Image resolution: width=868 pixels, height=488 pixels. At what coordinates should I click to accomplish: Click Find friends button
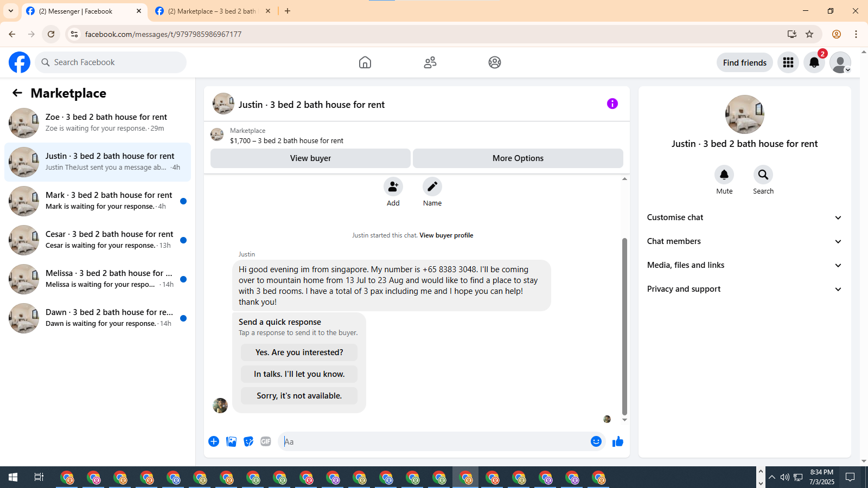click(x=745, y=62)
